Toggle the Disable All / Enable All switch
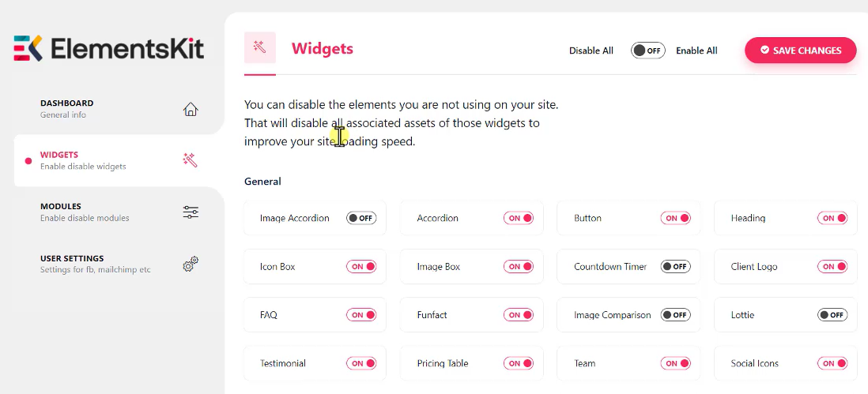868x394 pixels. click(647, 51)
